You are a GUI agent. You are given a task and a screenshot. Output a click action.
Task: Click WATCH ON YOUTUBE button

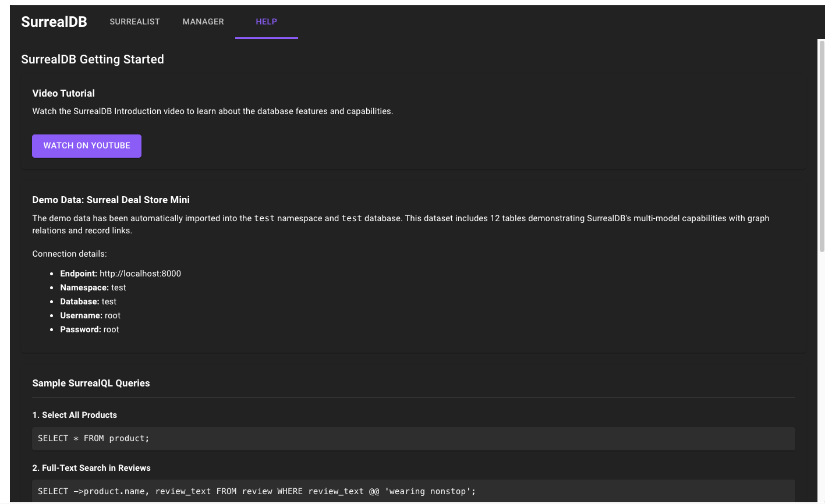click(86, 145)
